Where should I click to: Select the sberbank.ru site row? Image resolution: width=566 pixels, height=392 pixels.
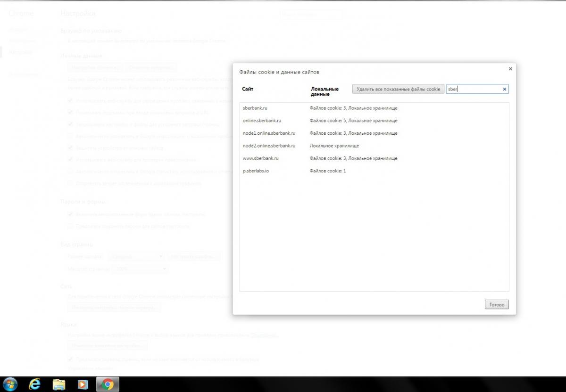click(x=255, y=108)
